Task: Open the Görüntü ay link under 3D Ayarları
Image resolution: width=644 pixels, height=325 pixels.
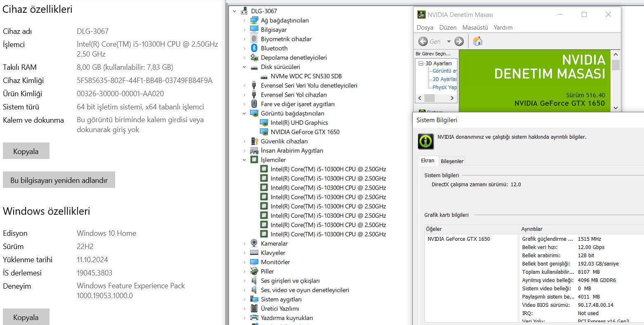Action: click(x=445, y=71)
